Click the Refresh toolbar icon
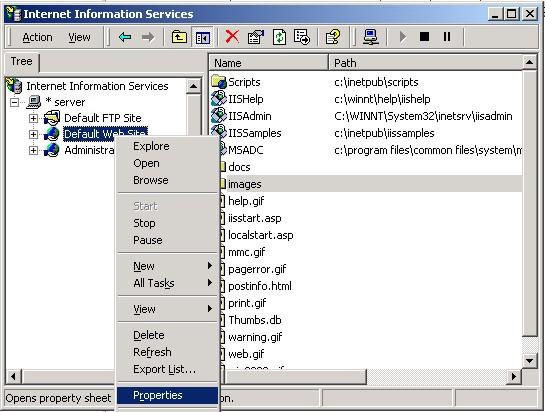The width and height of the screenshot is (545, 412). click(x=279, y=37)
